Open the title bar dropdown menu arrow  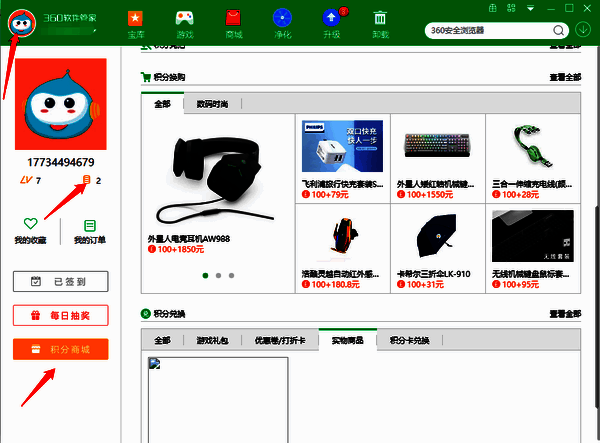tap(530, 8)
